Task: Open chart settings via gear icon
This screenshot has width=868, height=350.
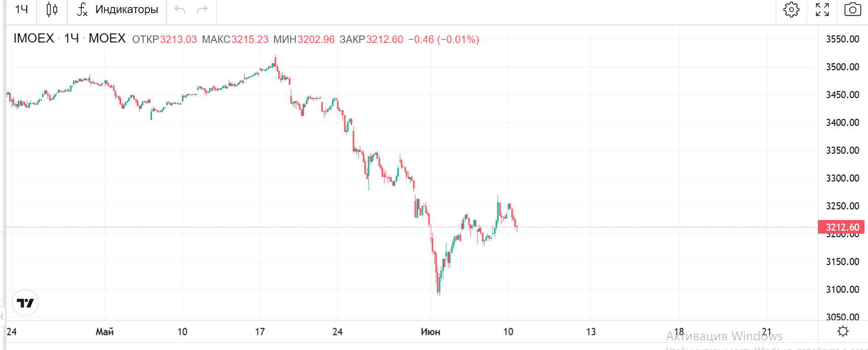Action: click(791, 10)
